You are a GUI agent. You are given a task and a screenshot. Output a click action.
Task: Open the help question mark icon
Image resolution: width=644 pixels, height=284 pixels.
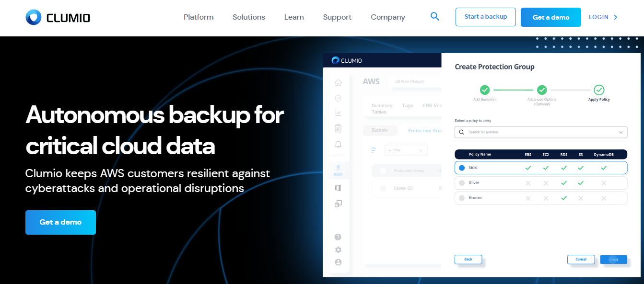338,237
